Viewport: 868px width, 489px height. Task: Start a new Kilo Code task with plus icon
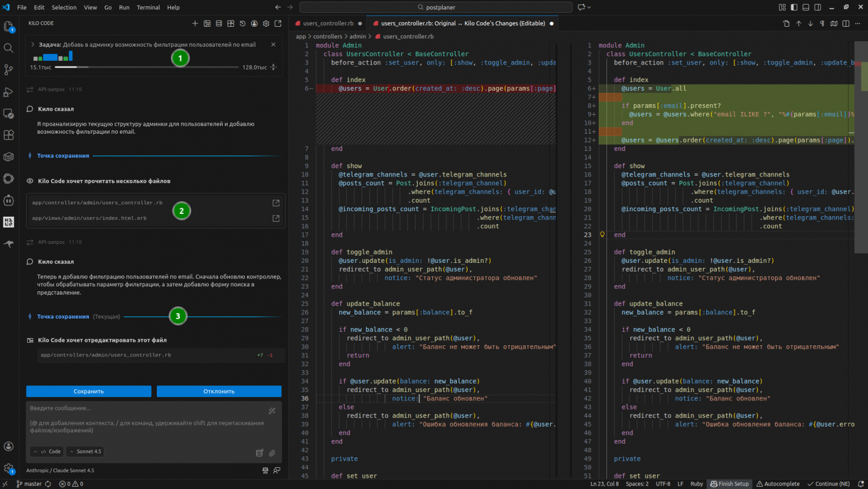coord(195,23)
